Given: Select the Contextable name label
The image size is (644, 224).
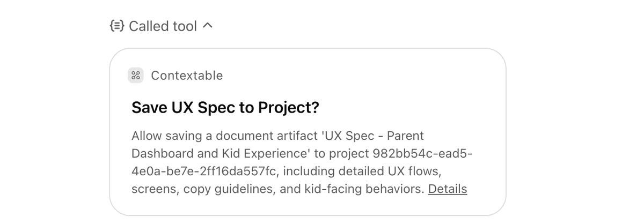Looking at the screenshot, I should tap(187, 76).
